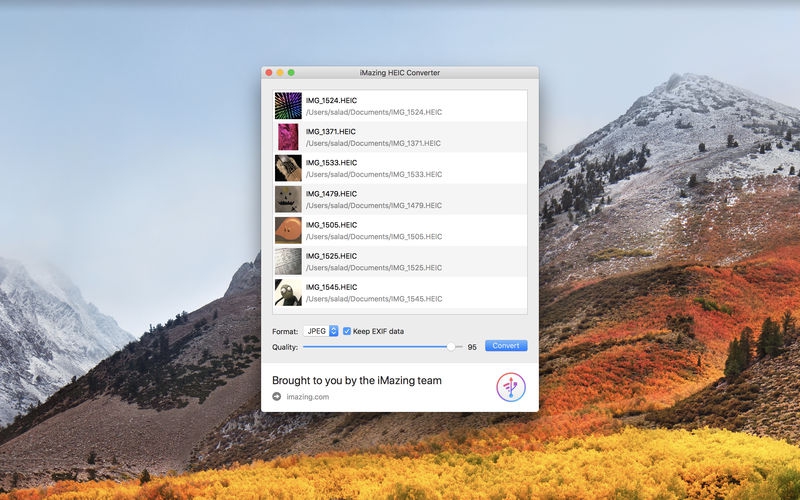Click the file name IMG_1479.HEIC

(331, 194)
